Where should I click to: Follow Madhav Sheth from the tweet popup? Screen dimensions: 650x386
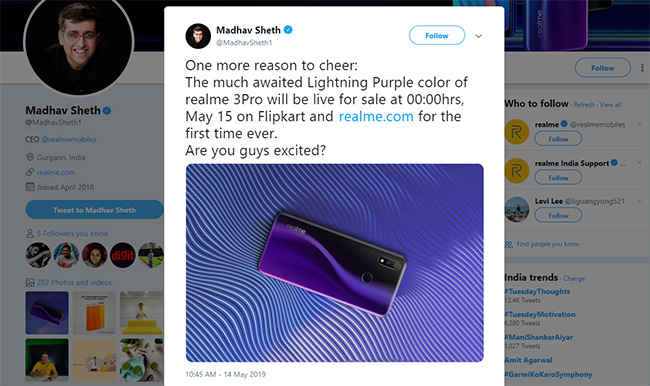pyautogui.click(x=437, y=36)
